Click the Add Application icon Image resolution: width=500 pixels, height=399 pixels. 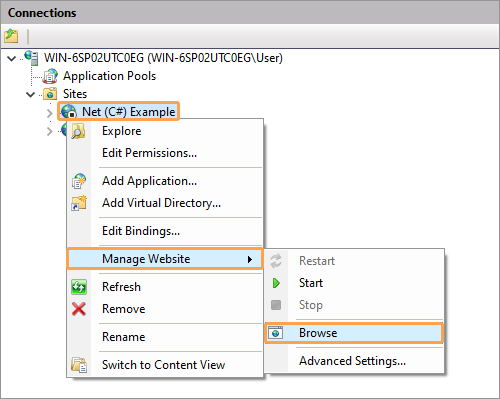79,181
